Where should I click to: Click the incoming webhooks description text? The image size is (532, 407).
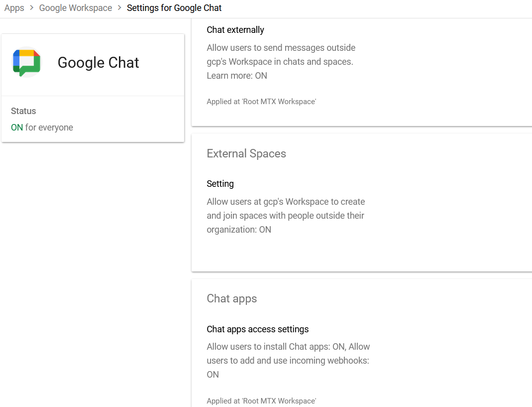click(x=288, y=360)
